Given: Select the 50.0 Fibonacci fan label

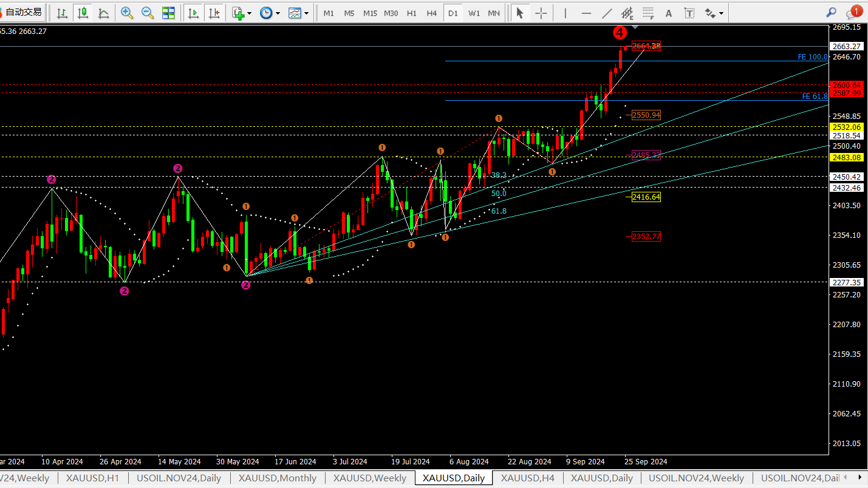Looking at the screenshot, I should pyautogui.click(x=499, y=194).
